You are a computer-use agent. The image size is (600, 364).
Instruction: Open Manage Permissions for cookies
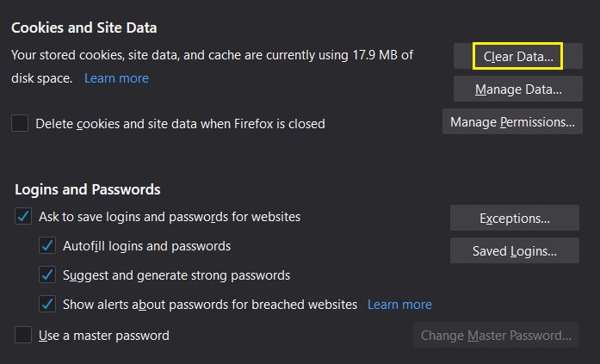point(512,121)
